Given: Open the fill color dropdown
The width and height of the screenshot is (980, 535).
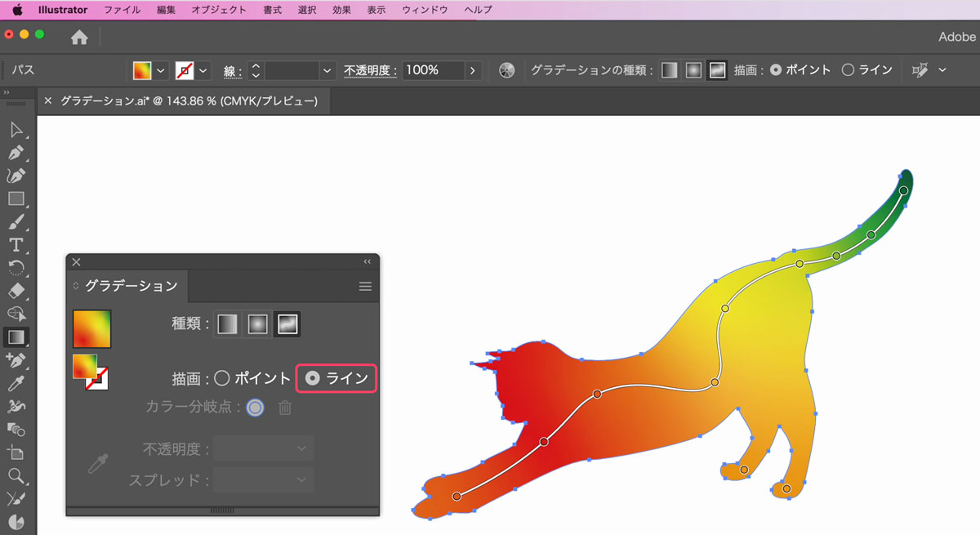Looking at the screenshot, I should point(160,70).
